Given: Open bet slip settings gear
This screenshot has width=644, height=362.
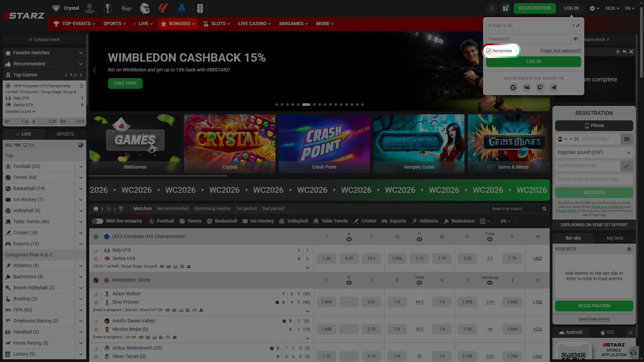Looking at the screenshot, I should pos(629,249).
